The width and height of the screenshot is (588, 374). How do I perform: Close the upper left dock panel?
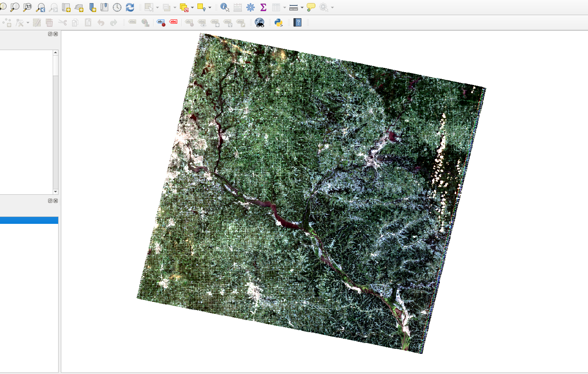point(55,34)
